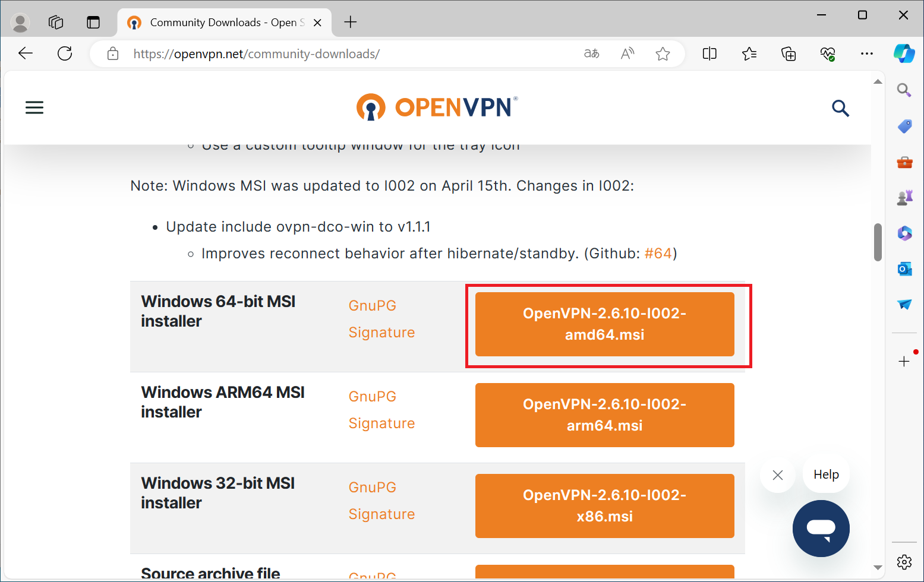
Task: Follow the Github #64 link
Action: (x=658, y=254)
